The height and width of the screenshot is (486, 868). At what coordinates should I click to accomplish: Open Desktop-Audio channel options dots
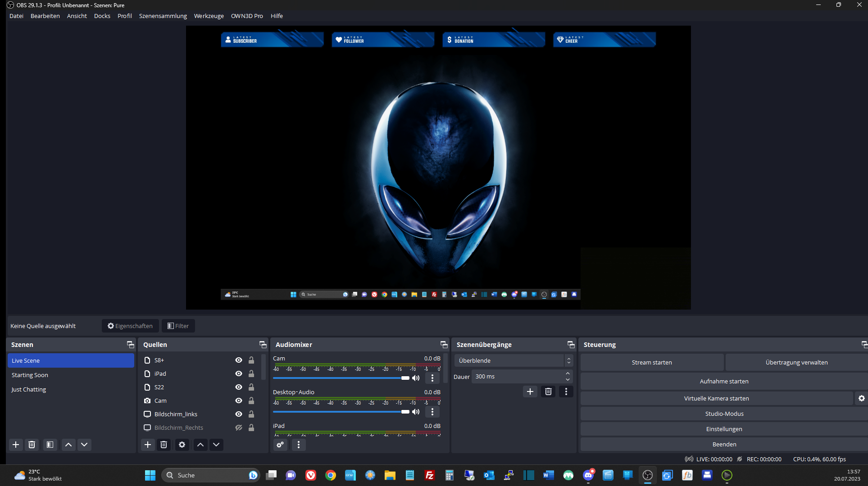[432, 412]
